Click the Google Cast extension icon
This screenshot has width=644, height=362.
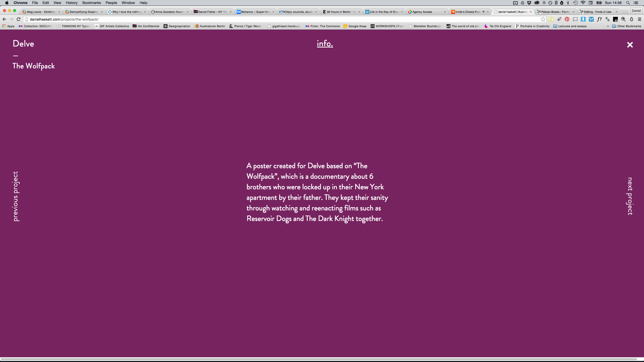click(x=575, y=19)
